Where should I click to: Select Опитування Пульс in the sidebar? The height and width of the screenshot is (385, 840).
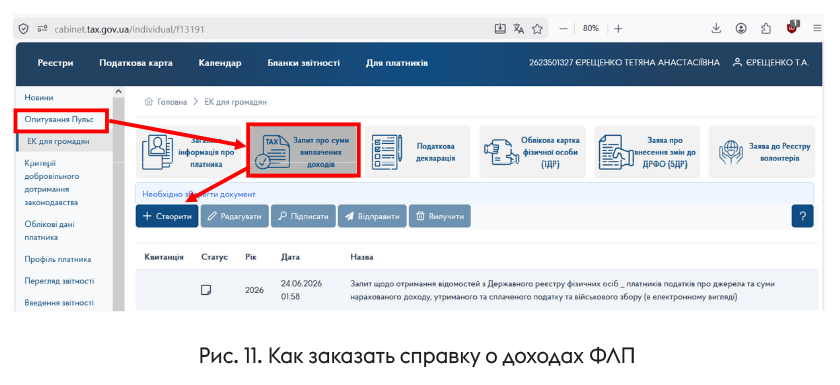tap(59, 120)
